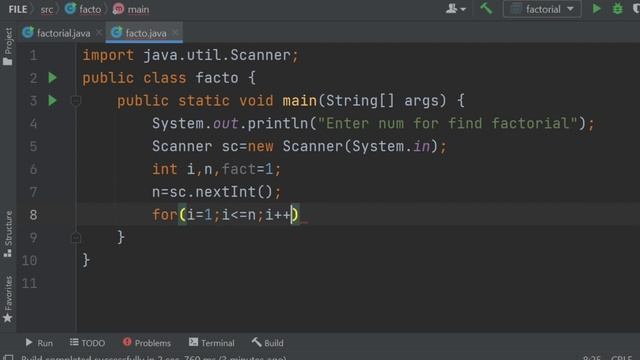
Task: Click the facto.java file icon in tab
Action: [117, 32]
